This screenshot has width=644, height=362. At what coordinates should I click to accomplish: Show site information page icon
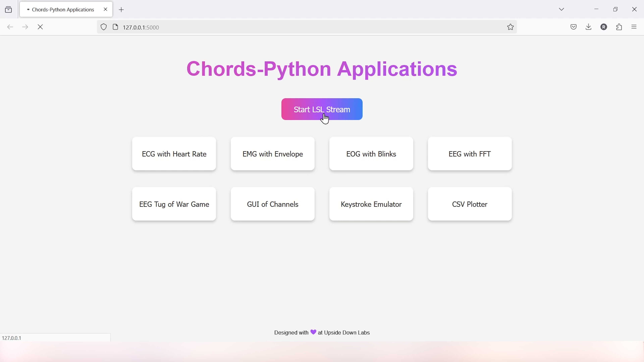115,27
